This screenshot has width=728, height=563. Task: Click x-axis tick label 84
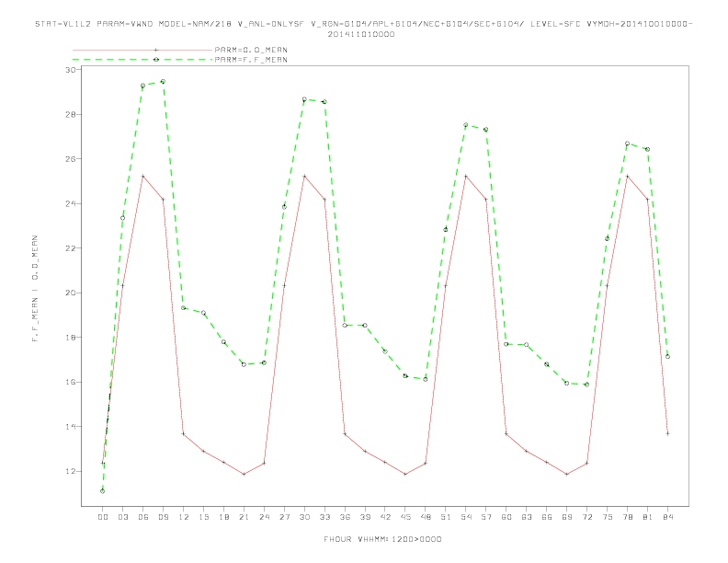click(x=667, y=517)
